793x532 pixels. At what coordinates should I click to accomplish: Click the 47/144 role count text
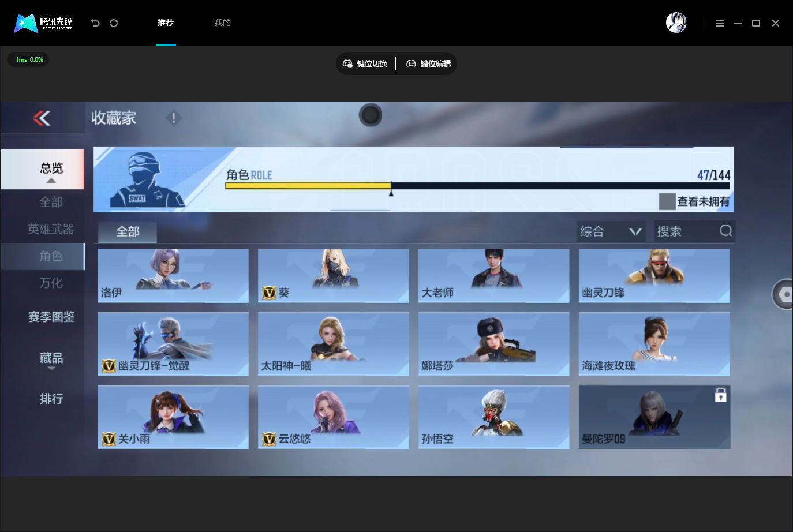pyautogui.click(x=713, y=175)
